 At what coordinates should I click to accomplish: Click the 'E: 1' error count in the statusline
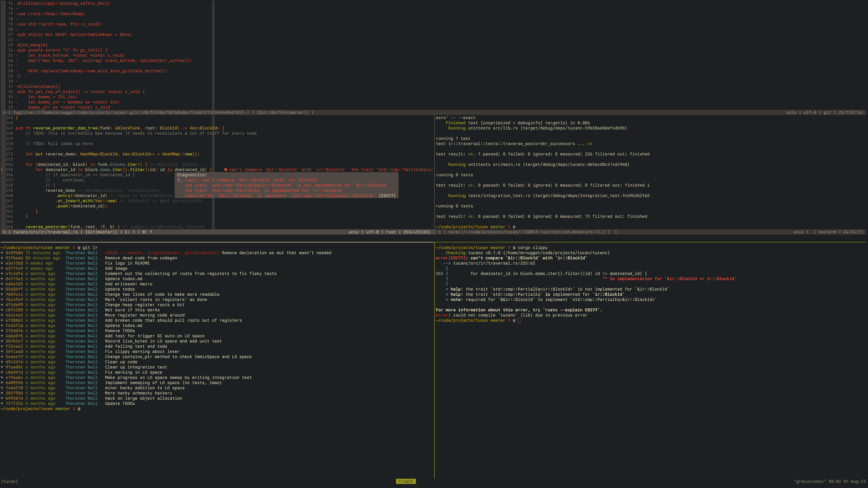pos(130,232)
